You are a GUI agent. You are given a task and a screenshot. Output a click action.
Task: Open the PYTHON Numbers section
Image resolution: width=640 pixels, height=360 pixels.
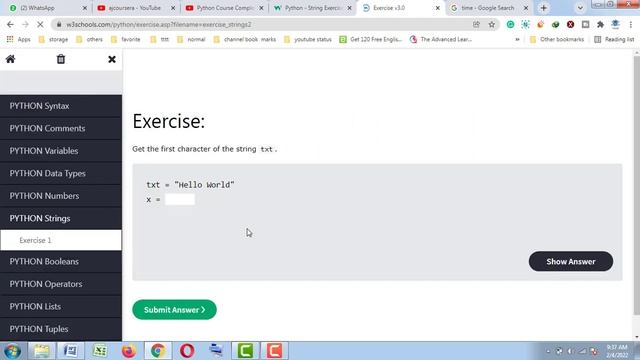pos(61,196)
